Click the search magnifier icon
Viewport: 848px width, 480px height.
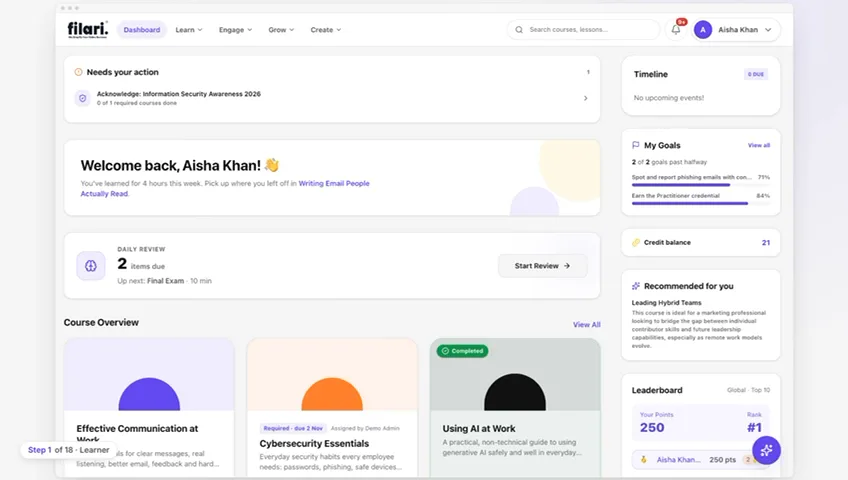tap(519, 30)
